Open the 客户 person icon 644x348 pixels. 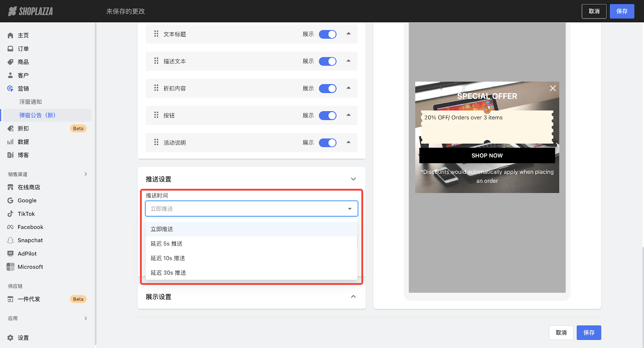point(10,75)
